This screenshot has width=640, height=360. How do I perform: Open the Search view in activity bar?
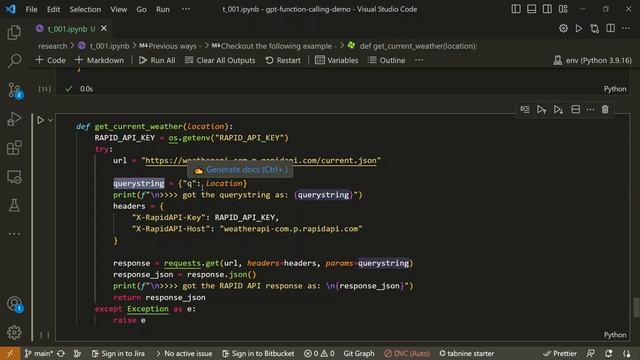(14, 61)
